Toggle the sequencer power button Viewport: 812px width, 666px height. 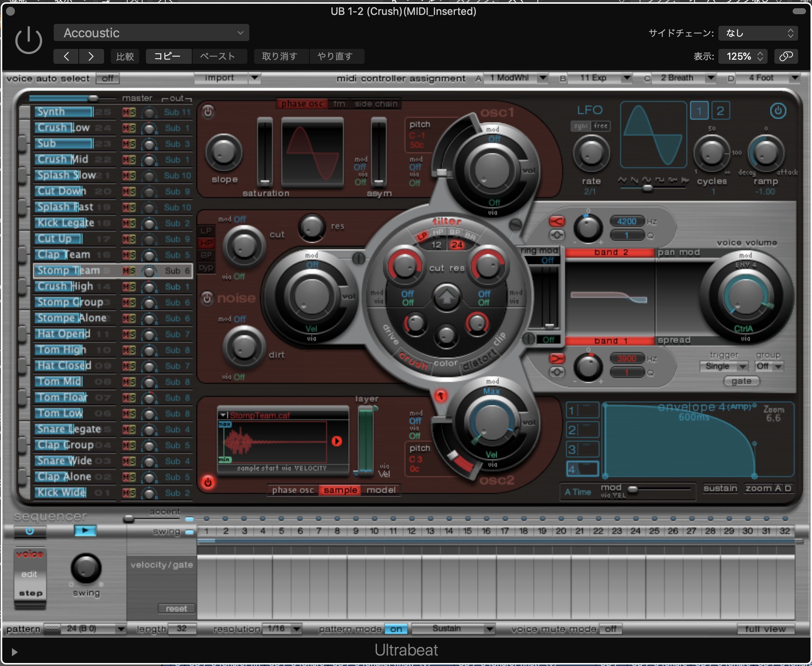pos(30,531)
